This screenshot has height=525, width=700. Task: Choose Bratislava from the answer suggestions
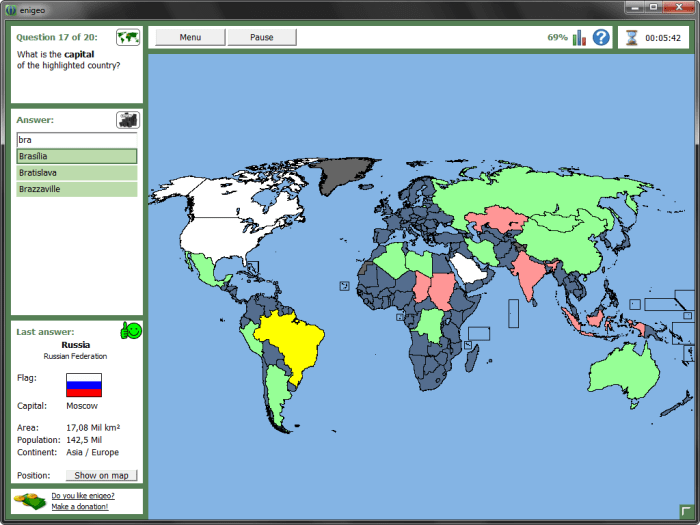(76, 173)
